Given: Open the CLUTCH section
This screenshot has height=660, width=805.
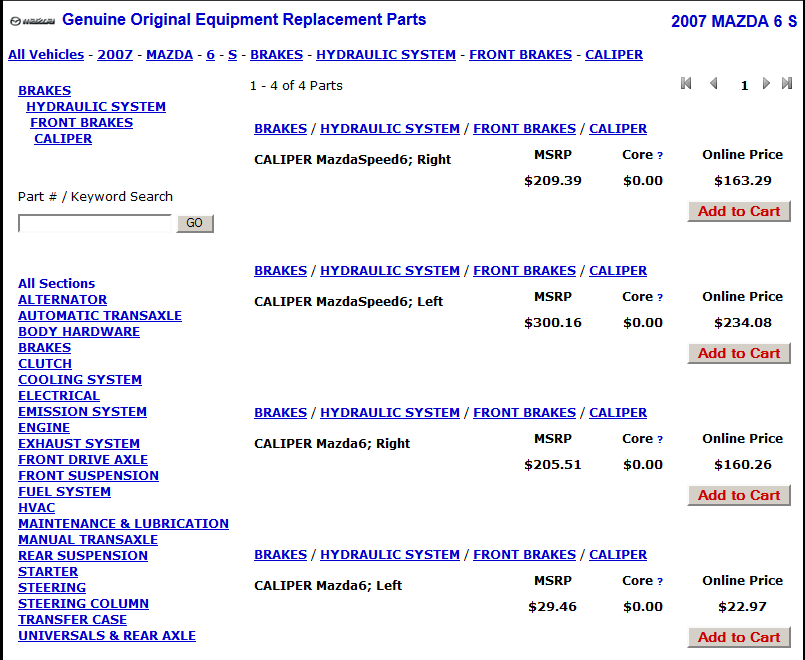Looking at the screenshot, I should pos(45,363).
